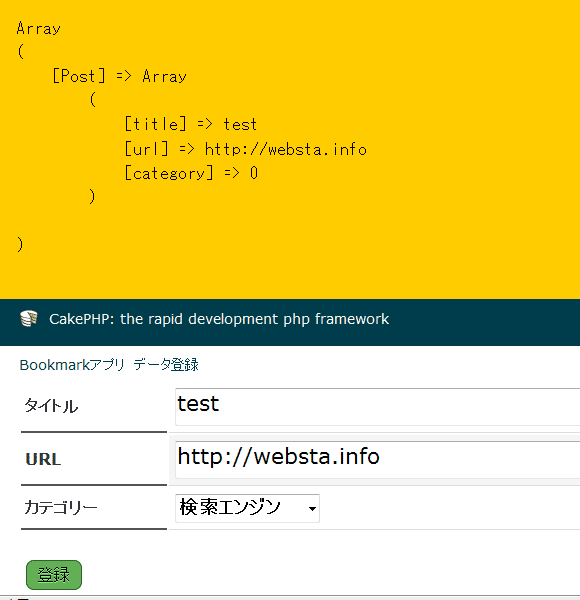Click the test value in debug output
Viewport: 580px width, 600px height.
click(240, 124)
